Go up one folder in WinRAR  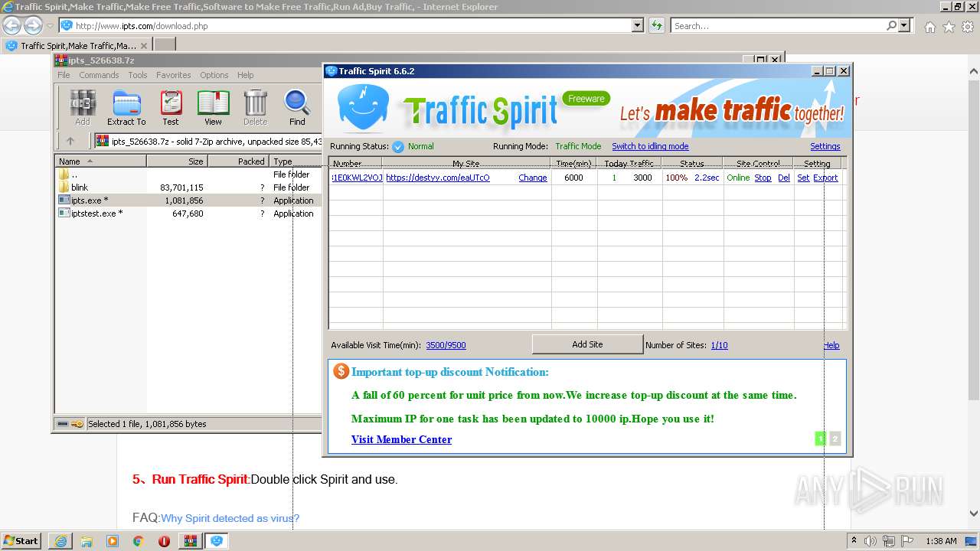click(x=70, y=141)
